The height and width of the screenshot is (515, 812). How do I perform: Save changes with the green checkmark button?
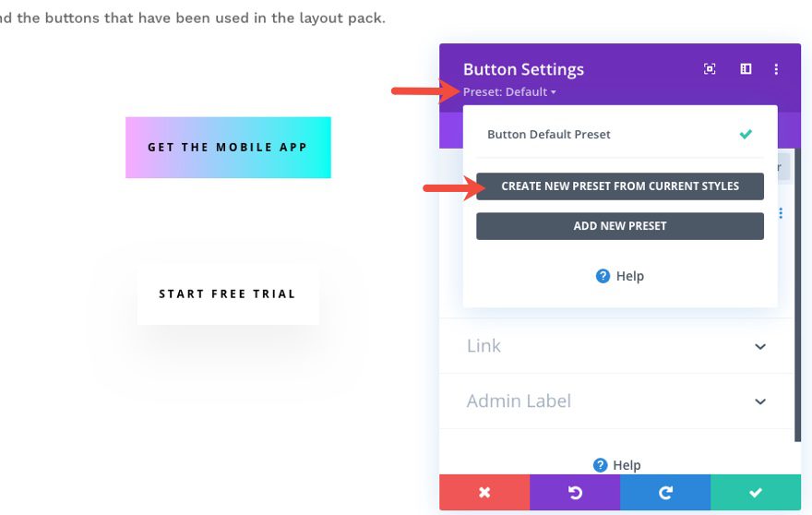(756, 493)
